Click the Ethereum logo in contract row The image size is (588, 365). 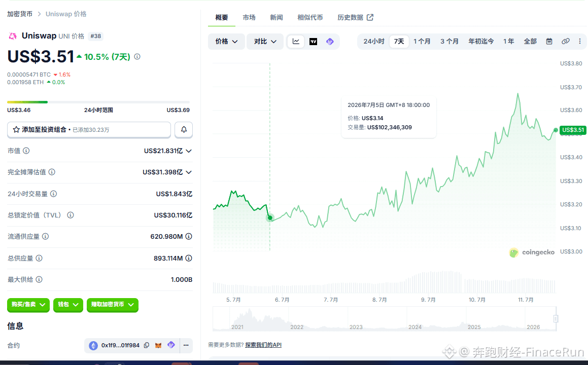[93, 346]
